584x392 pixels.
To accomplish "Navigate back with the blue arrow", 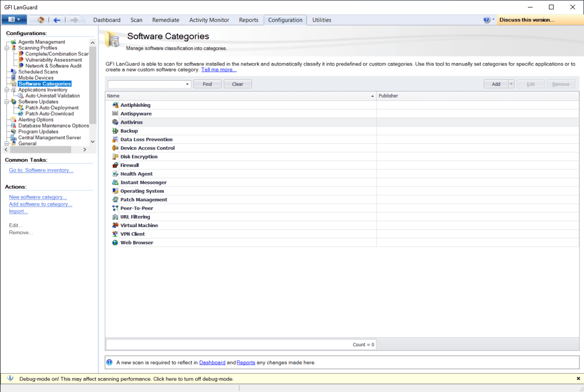I will click(x=57, y=20).
